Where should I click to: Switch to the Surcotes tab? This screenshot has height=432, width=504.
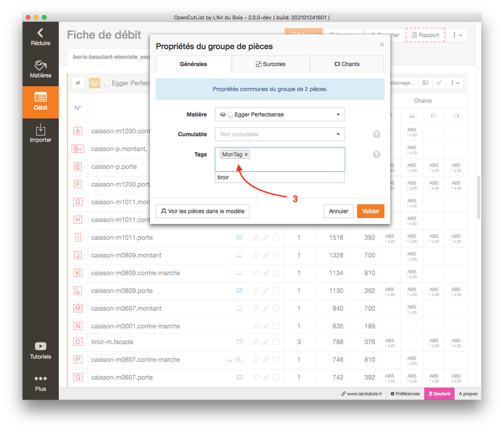271,64
